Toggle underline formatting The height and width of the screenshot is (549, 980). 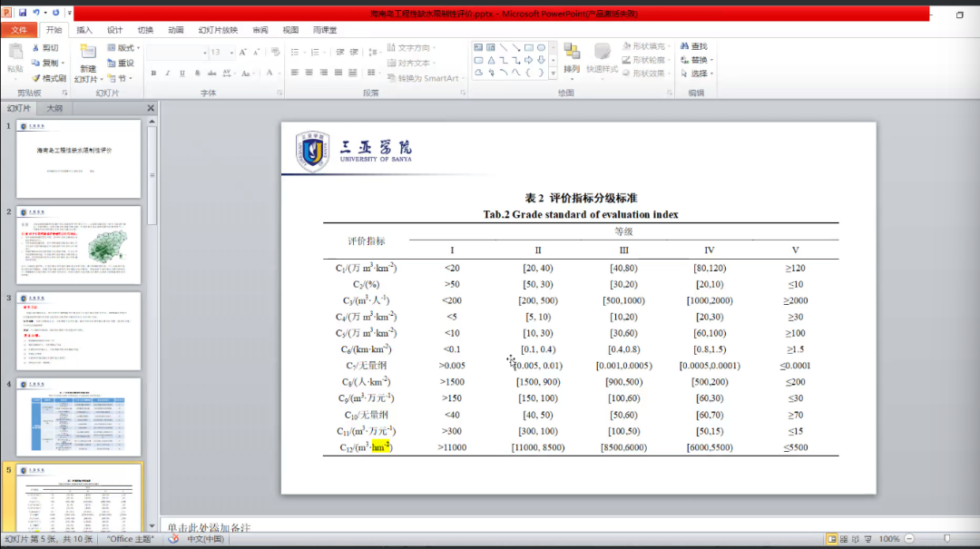click(181, 73)
